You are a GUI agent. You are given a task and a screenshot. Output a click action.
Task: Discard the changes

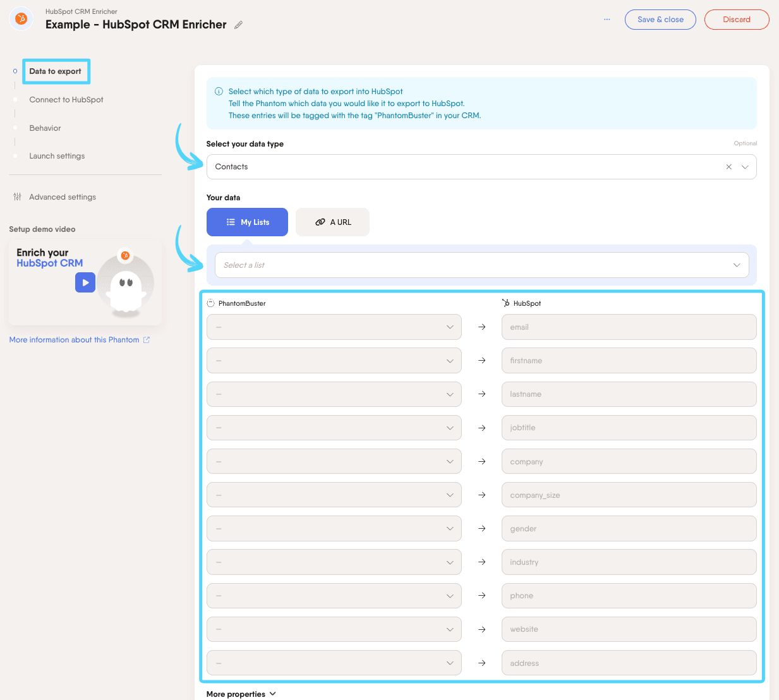(737, 20)
